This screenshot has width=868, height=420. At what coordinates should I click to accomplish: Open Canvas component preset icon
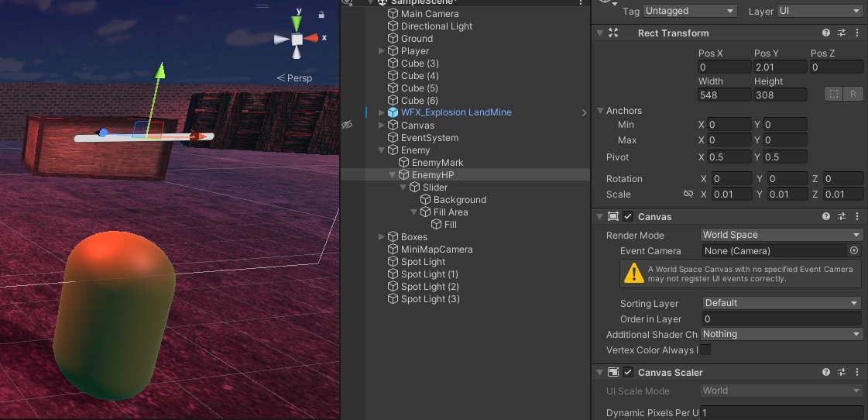(842, 217)
